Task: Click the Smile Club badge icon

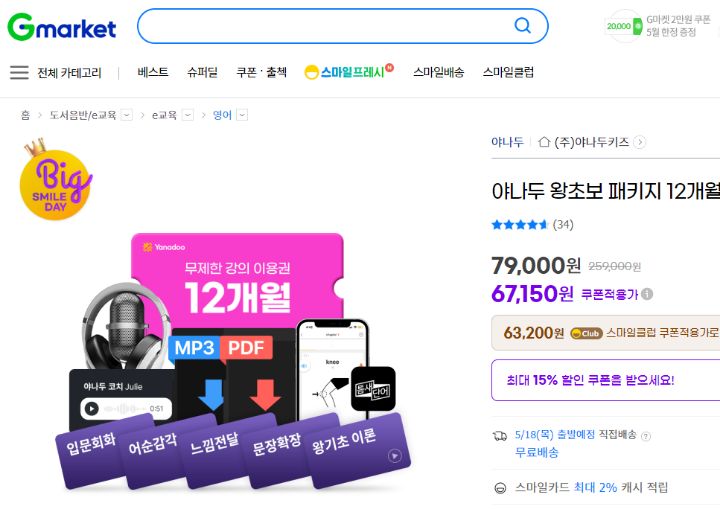Action: 586,333
